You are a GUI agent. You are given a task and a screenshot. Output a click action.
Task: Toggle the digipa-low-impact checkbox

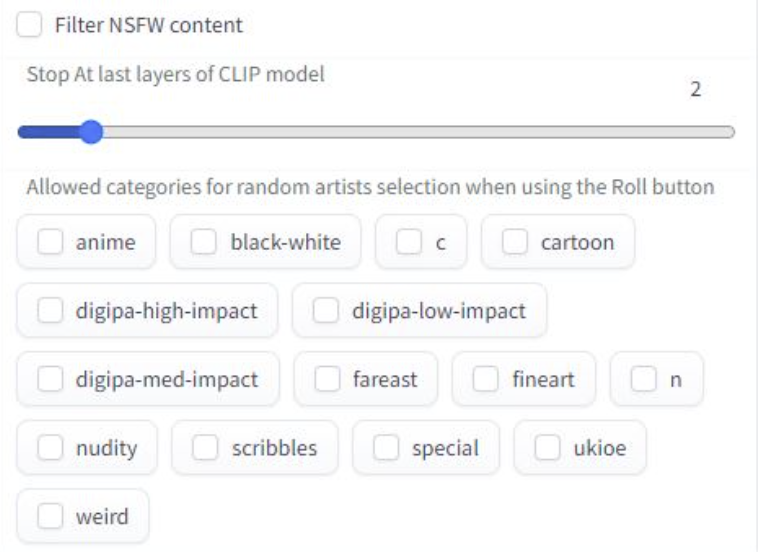coord(326,311)
